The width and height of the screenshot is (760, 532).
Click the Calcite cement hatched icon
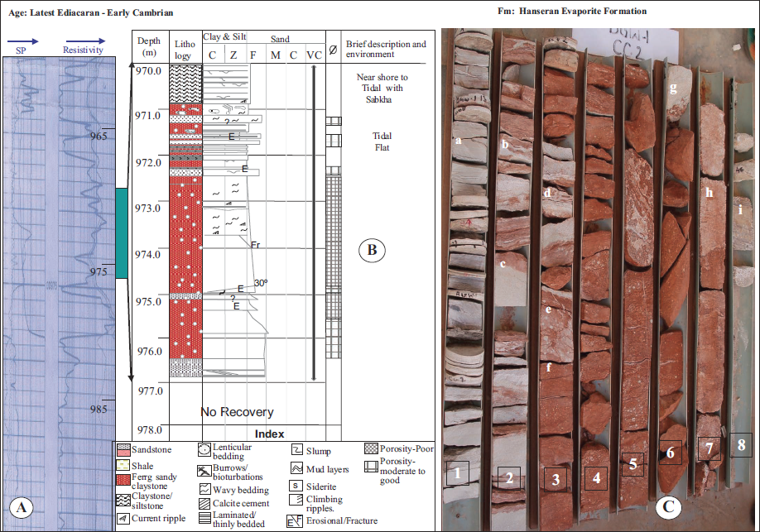(x=204, y=503)
